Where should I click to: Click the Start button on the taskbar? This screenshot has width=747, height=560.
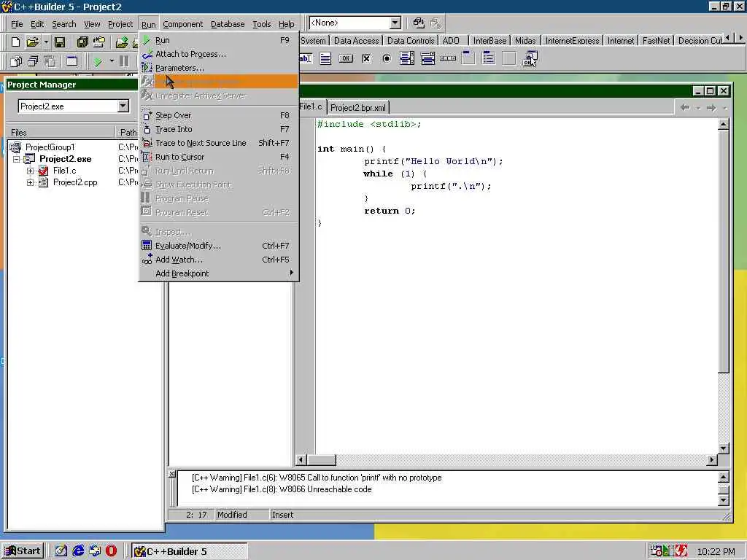coord(23,551)
